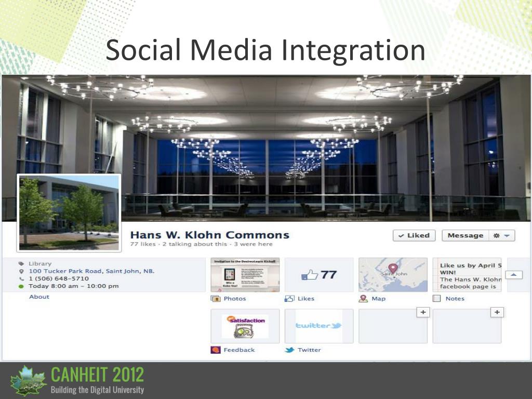Image resolution: width=532 pixels, height=399 pixels.
Task: Click the address location pin icon
Action: [21, 271]
